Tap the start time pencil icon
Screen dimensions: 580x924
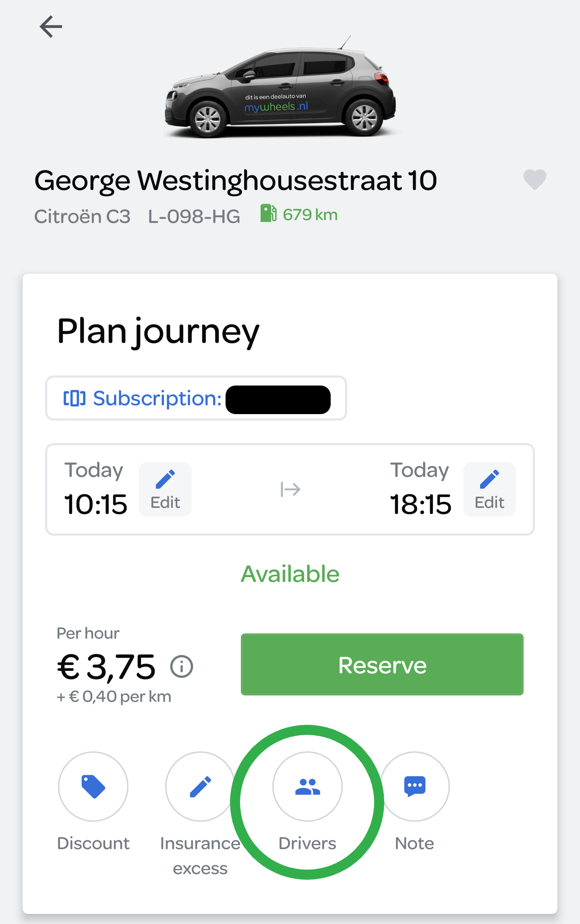tap(165, 479)
